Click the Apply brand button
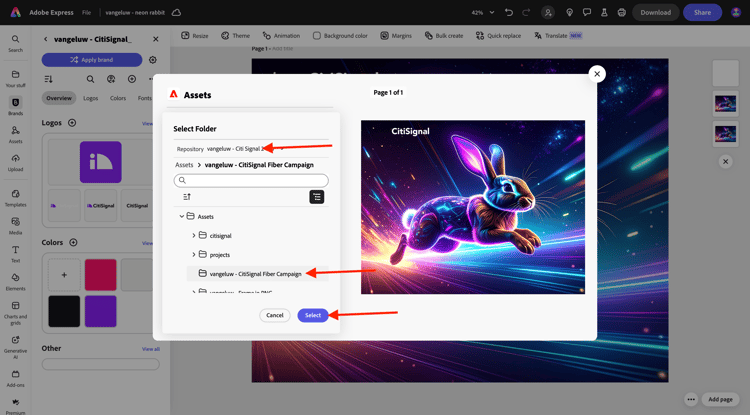Viewport: 750px width, 415px height. [92, 60]
